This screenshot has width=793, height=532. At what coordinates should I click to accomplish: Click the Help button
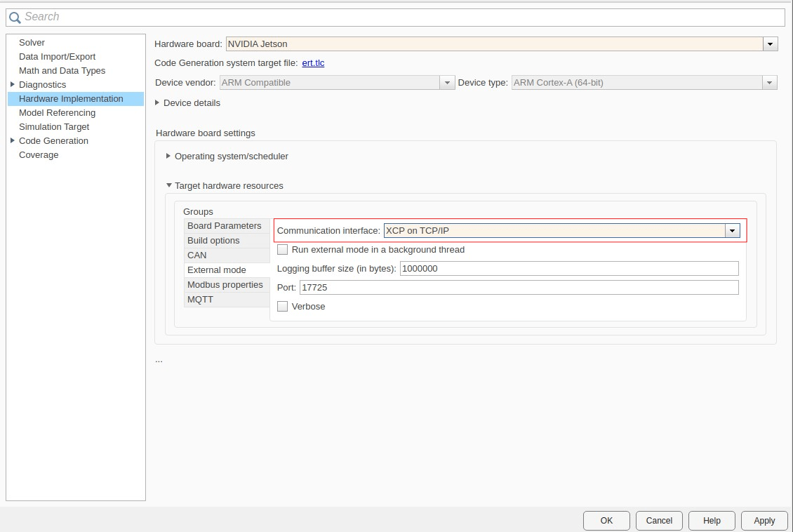(711, 520)
